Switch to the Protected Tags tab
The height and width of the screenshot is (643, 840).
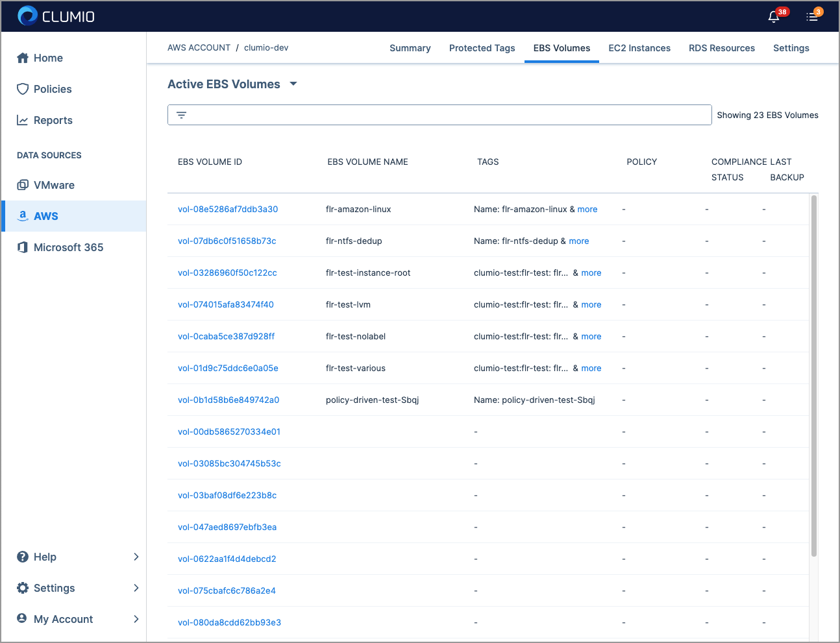pyautogui.click(x=482, y=48)
